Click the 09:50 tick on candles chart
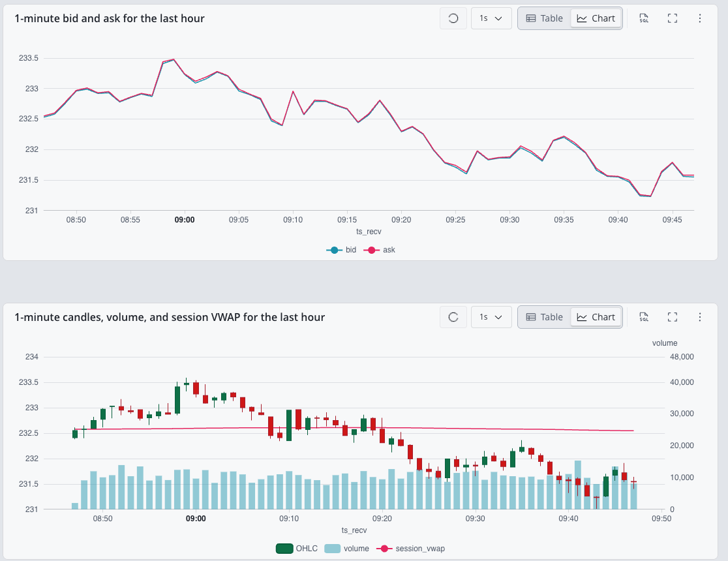 click(661, 519)
